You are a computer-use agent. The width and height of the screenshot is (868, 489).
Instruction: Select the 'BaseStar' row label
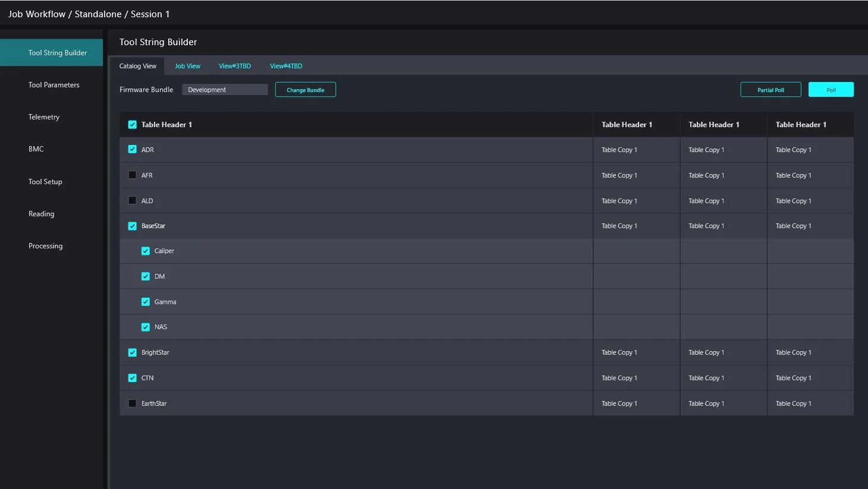click(x=153, y=226)
